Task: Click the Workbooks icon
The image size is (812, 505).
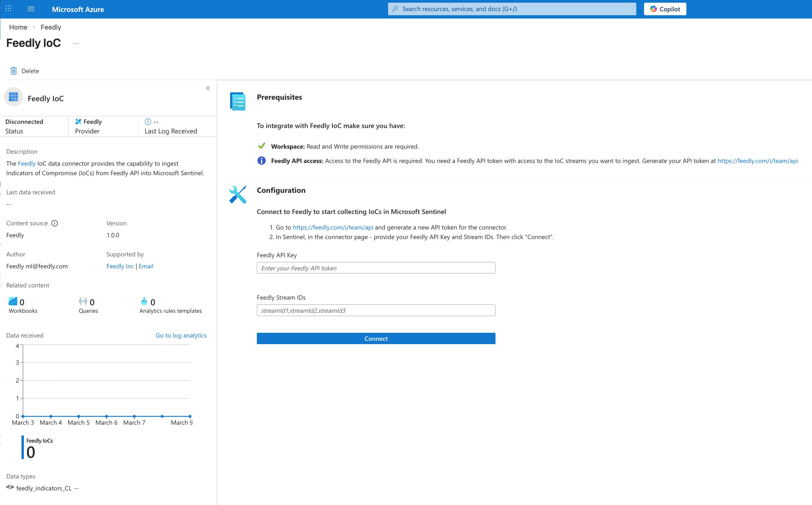Action: [13, 301]
